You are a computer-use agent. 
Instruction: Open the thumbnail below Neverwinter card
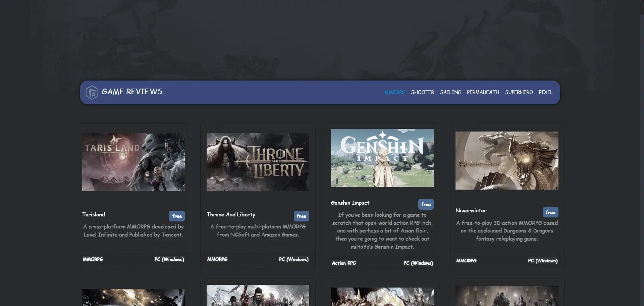pos(507,296)
